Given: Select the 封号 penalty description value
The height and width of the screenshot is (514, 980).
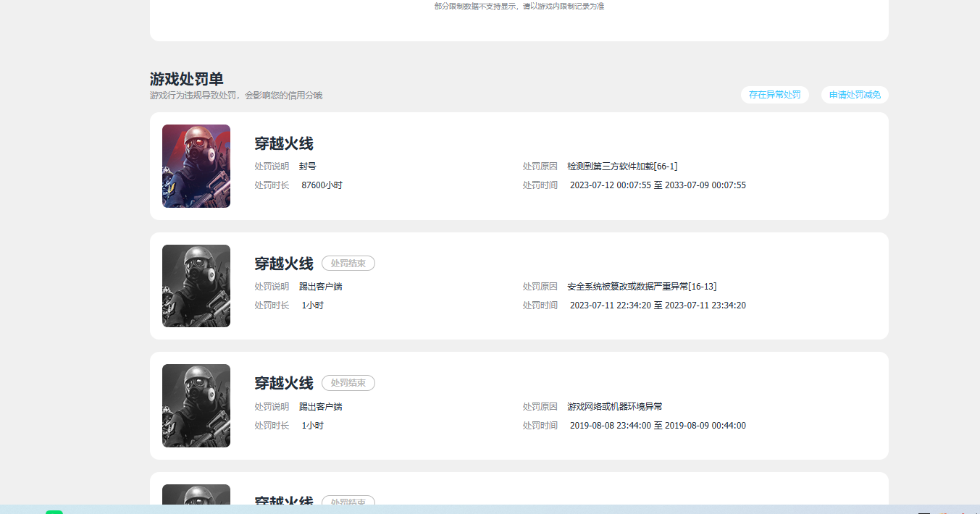Looking at the screenshot, I should coord(308,167).
